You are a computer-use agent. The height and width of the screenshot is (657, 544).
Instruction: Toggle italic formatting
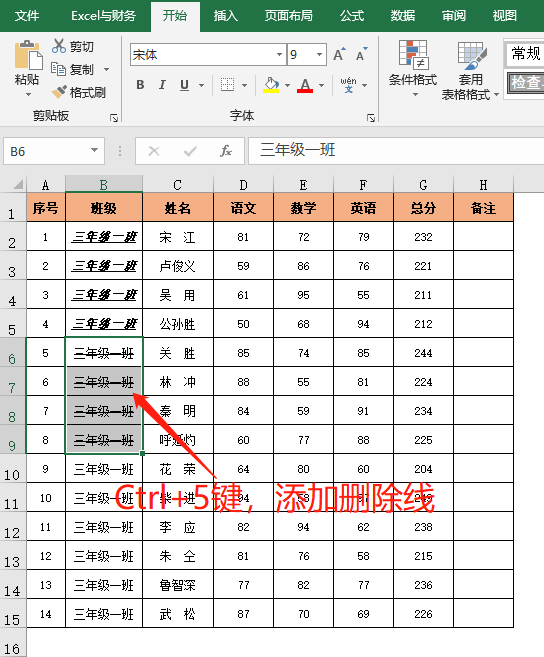(x=162, y=85)
